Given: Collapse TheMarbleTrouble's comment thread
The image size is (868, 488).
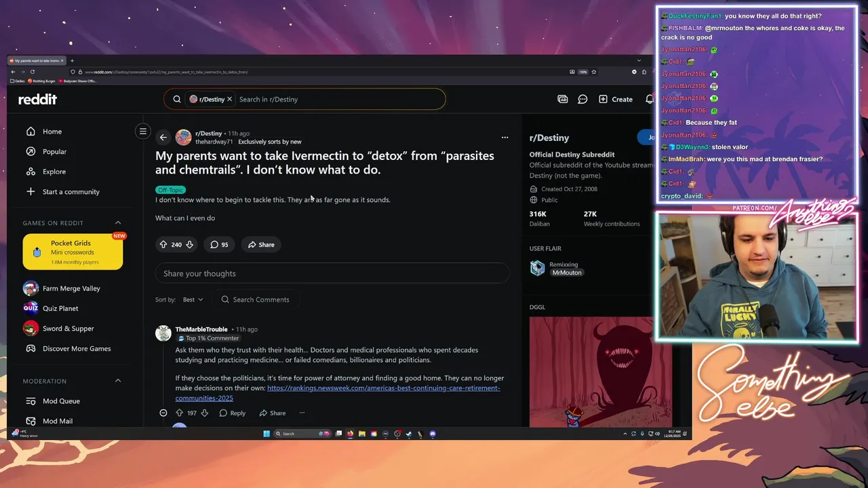Looking at the screenshot, I should tap(163, 413).
